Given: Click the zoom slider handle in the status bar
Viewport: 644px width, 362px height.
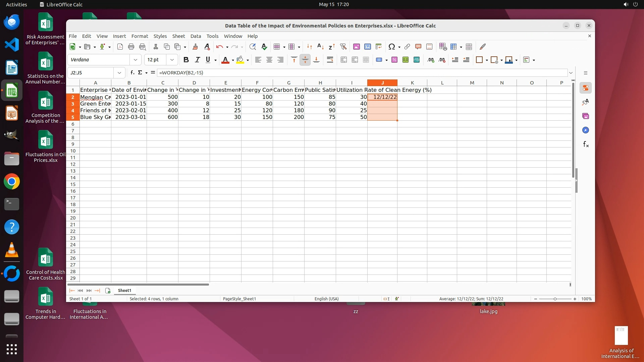Looking at the screenshot, I should [x=555, y=299].
